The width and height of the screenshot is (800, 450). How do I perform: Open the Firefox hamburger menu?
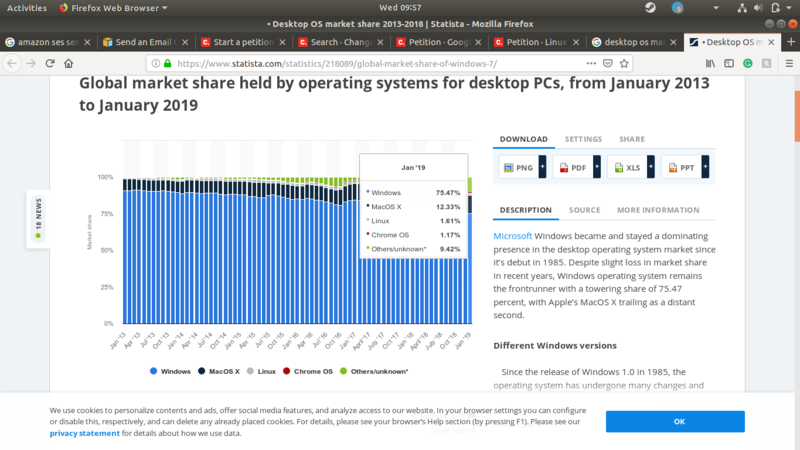click(789, 64)
